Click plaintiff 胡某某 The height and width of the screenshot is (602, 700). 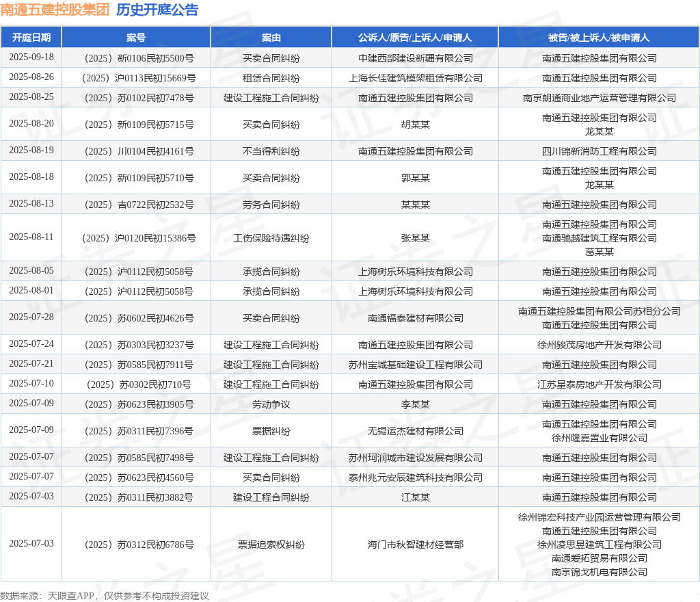click(x=415, y=125)
